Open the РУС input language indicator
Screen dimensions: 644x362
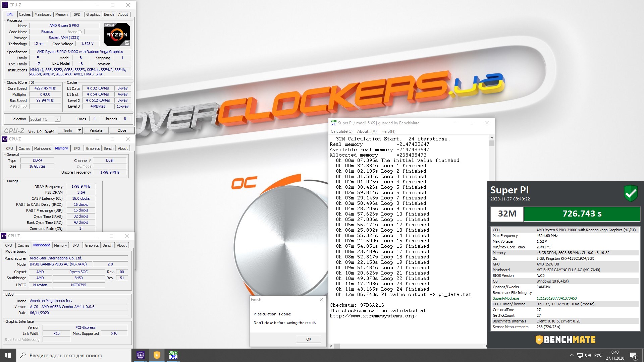pos(598,355)
